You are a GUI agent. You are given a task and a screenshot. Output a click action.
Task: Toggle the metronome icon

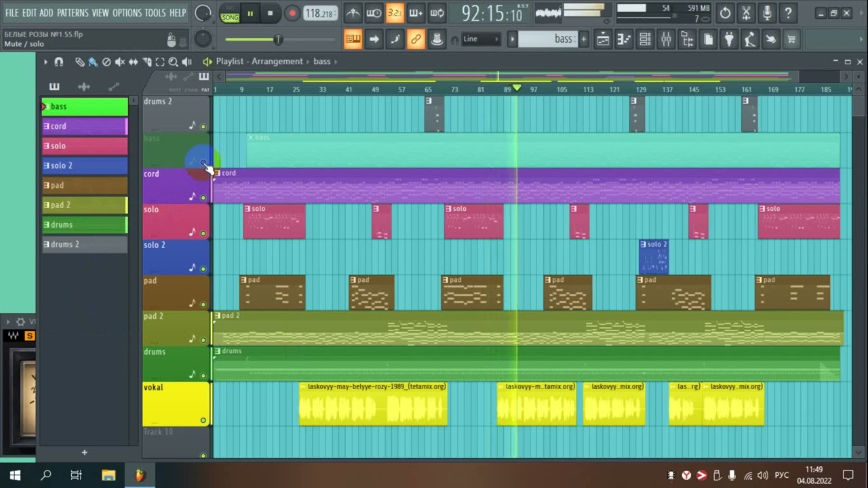(353, 13)
